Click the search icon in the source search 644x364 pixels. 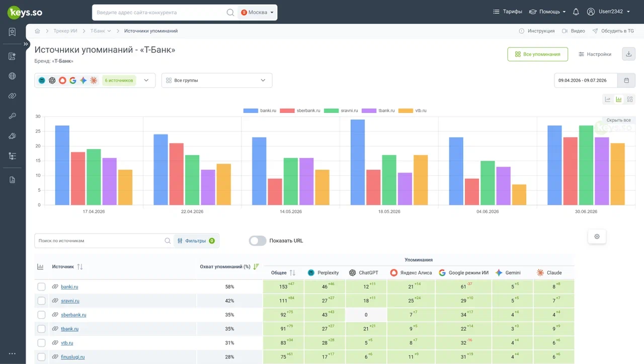168,241
